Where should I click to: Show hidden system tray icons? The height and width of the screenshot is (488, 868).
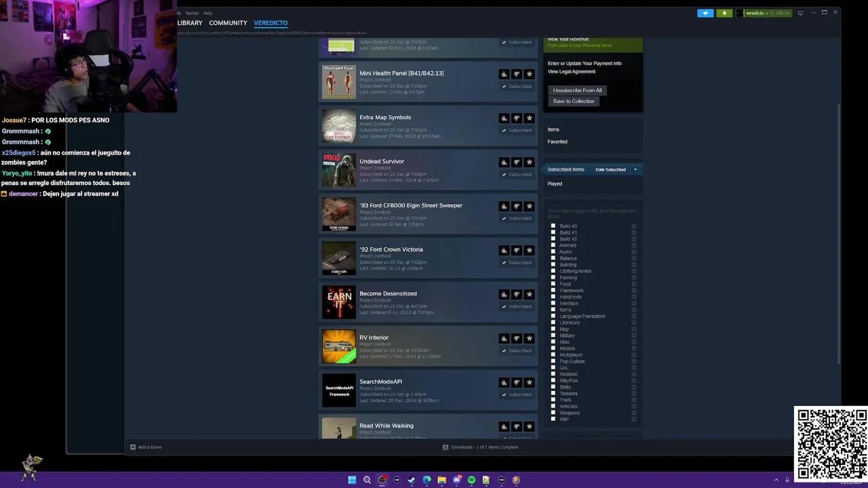(776, 480)
